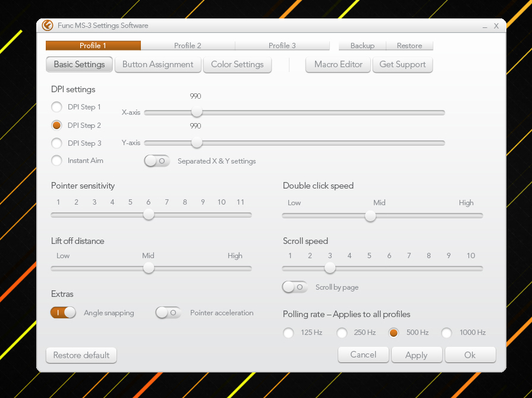Image resolution: width=532 pixels, height=398 pixels.
Task: Enable the Pointer acceleration toggle
Action: pyautogui.click(x=168, y=313)
